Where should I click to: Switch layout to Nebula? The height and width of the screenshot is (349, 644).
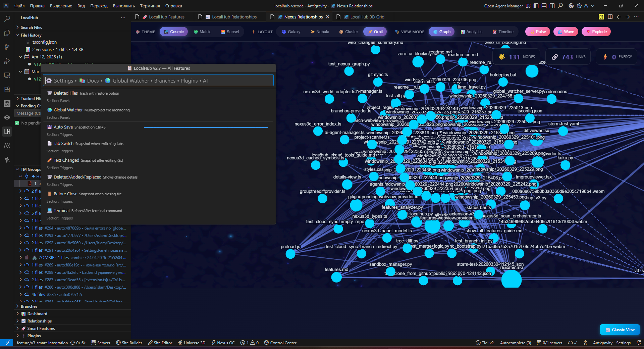(x=320, y=32)
